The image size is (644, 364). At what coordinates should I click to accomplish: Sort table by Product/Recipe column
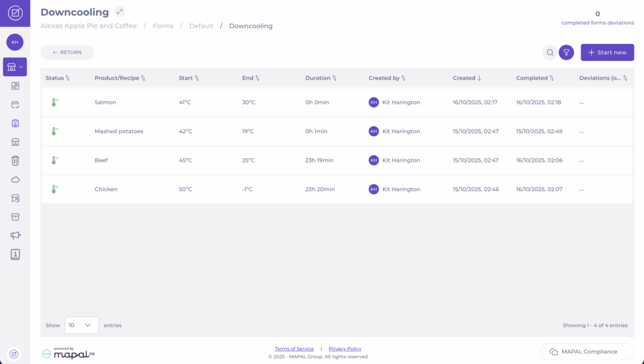click(119, 78)
